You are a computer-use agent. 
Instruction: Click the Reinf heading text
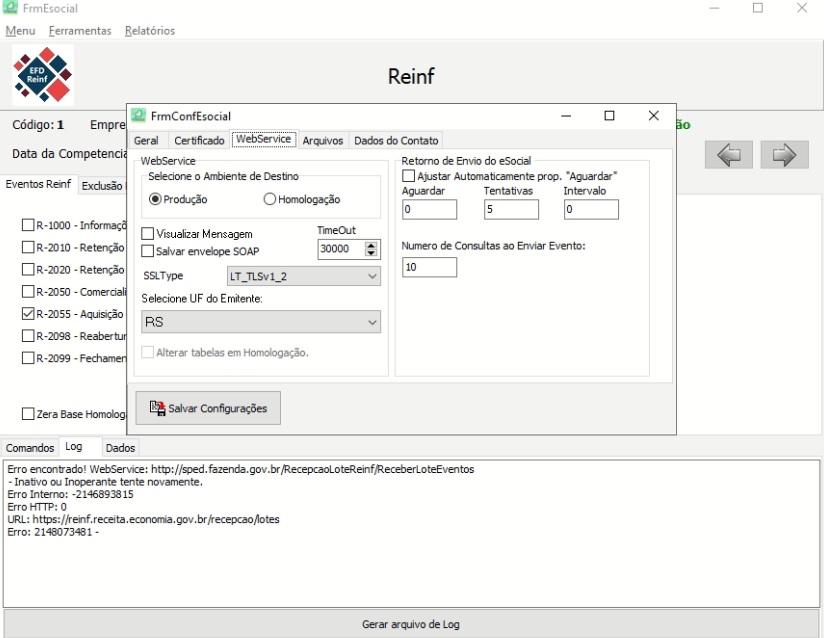click(x=411, y=76)
